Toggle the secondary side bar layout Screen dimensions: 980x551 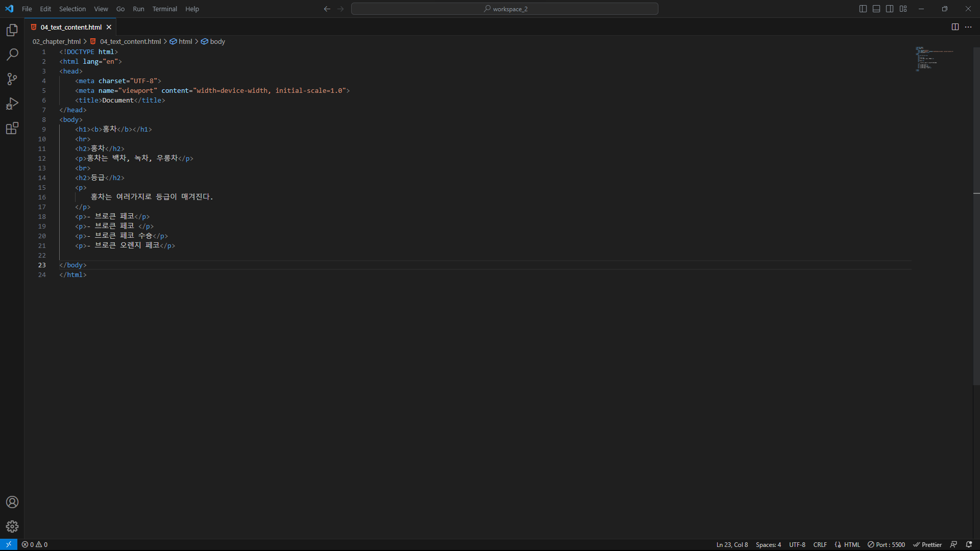click(x=890, y=9)
